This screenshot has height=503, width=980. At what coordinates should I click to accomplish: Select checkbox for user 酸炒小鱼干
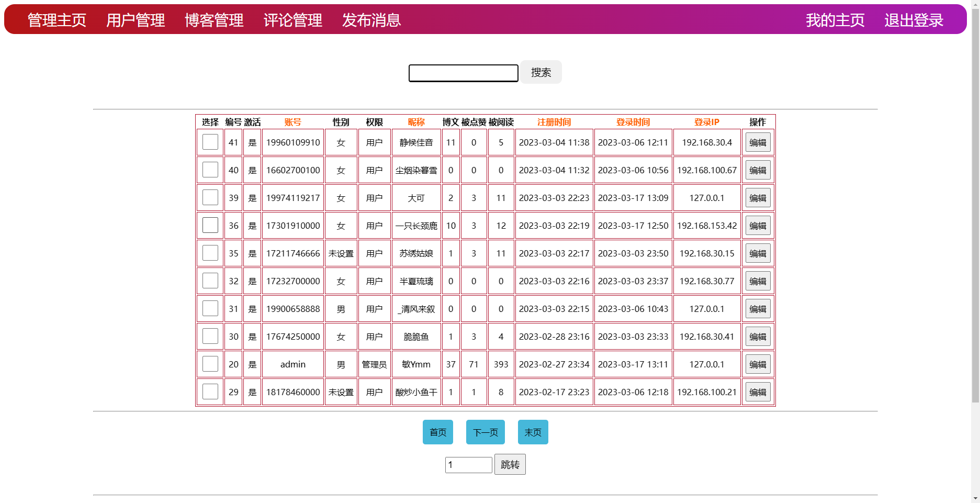point(210,392)
